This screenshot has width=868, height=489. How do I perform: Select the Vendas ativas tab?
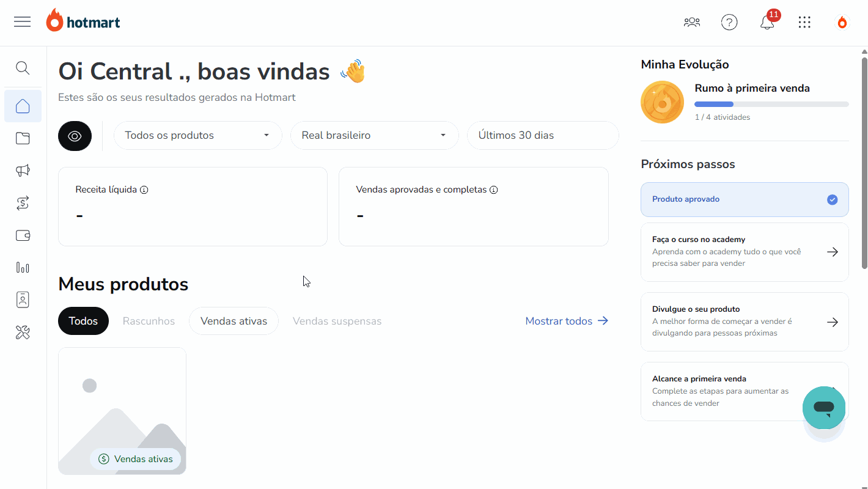click(234, 321)
